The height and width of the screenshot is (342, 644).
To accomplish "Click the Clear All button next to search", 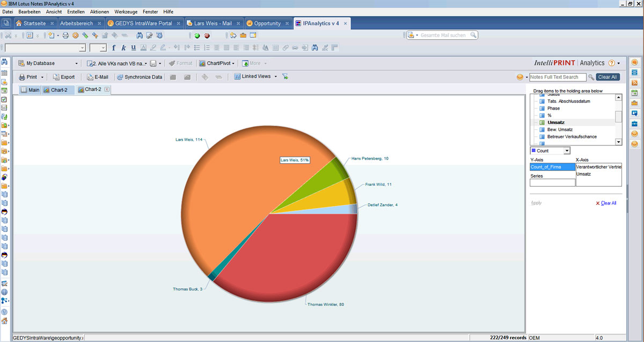I will [x=607, y=77].
